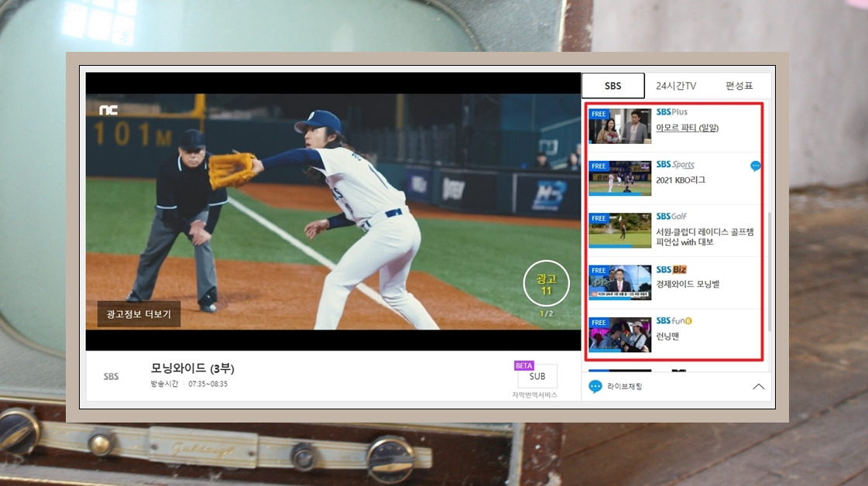
Task: Click the 아모르 파티 (일일) link
Action: coord(687,128)
